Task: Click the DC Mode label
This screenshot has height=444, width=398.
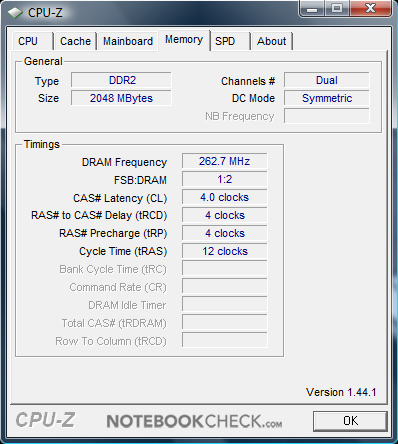Action: tap(253, 99)
